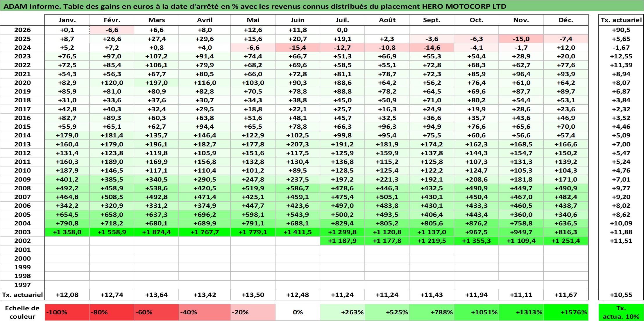Select the +90,5 actuarial rate for 2026
Viewport: 644px width, 321px height.
(x=621, y=30)
